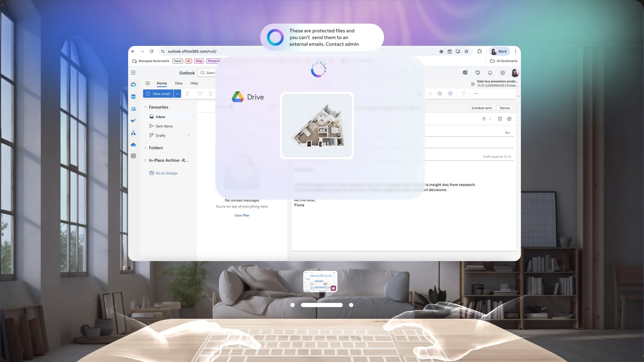644x362 pixels.
Task: Expand the Folders tree
Action: (x=145, y=148)
